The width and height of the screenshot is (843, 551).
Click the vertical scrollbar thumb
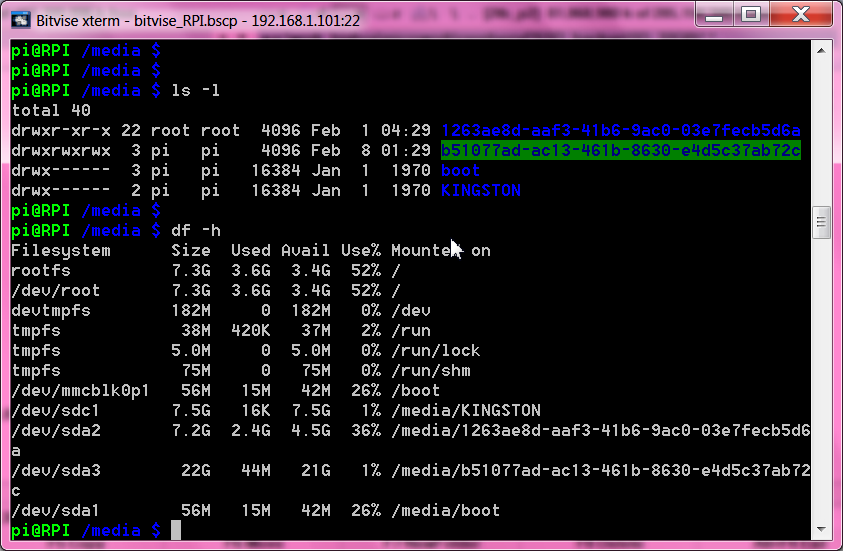[x=820, y=220]
